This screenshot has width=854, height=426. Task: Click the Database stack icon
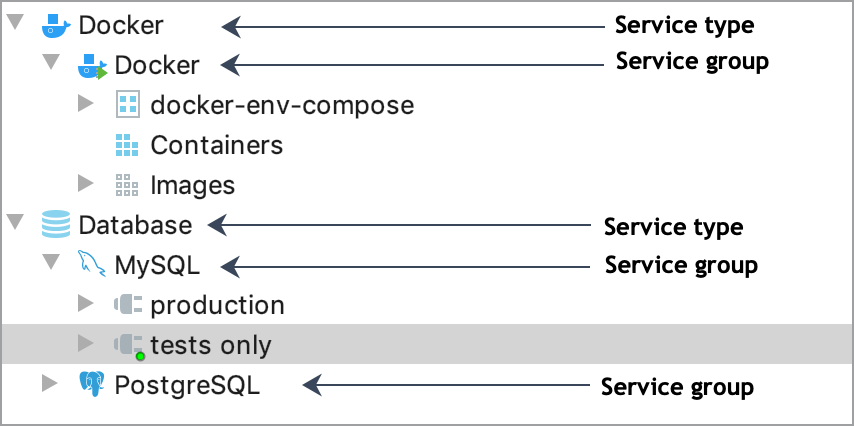coord(57,225)
